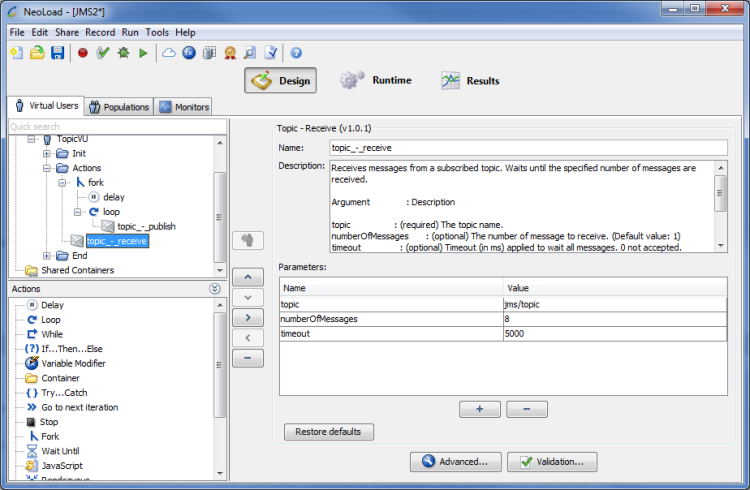
Task: Open the Record menu
Action: click(100, 32)
